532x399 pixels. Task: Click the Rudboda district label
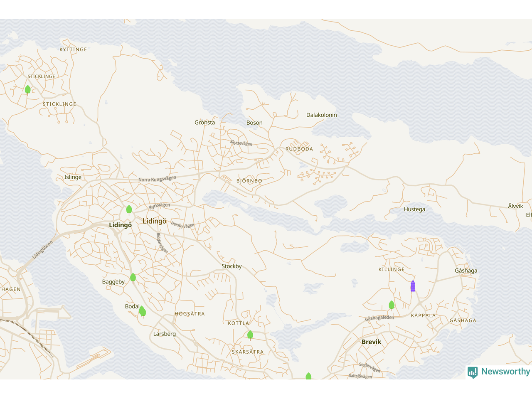[x=299, y=149]
